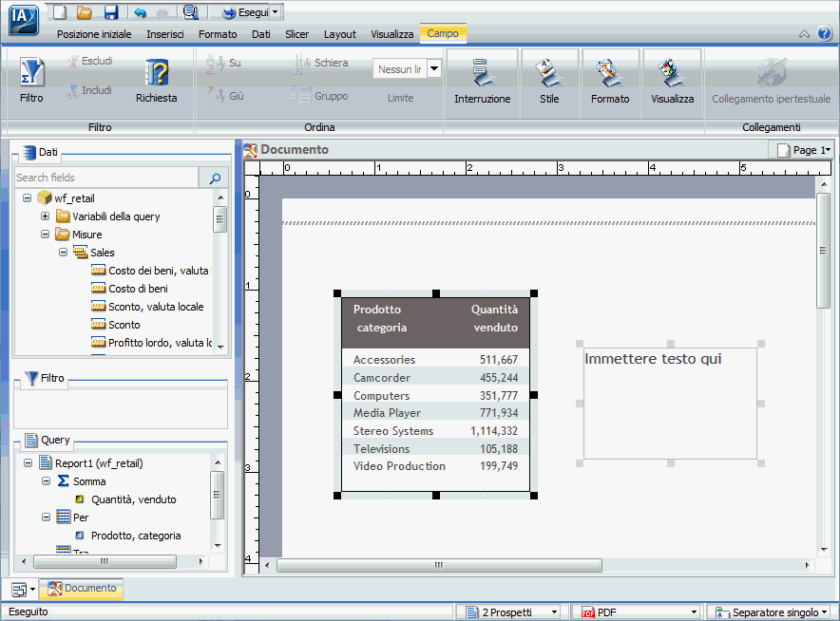This screenshot has width=840, height=621.
Task: Open the Posizione iniziale ribbon tab
Action: coord(94,34)
